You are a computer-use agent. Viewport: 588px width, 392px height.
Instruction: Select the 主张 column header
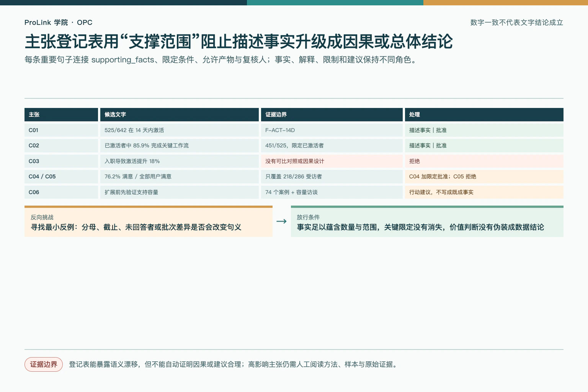[x=61, y=114]
